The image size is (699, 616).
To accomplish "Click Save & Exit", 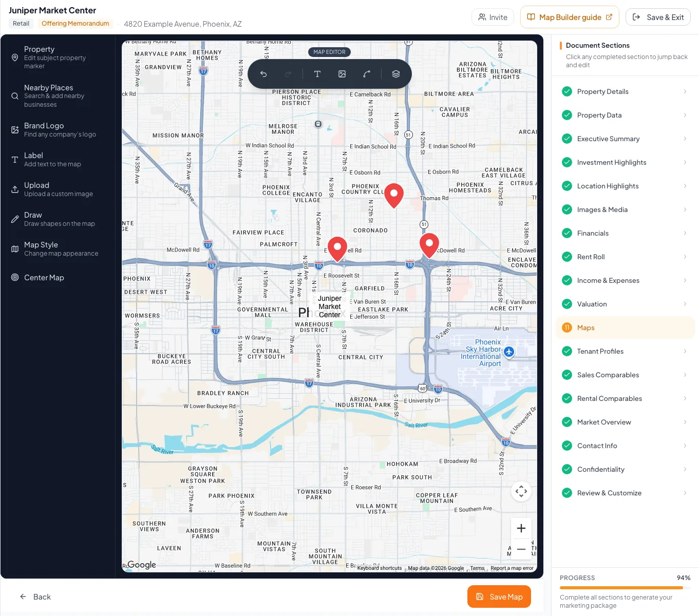I will click(x=658, y=17).
